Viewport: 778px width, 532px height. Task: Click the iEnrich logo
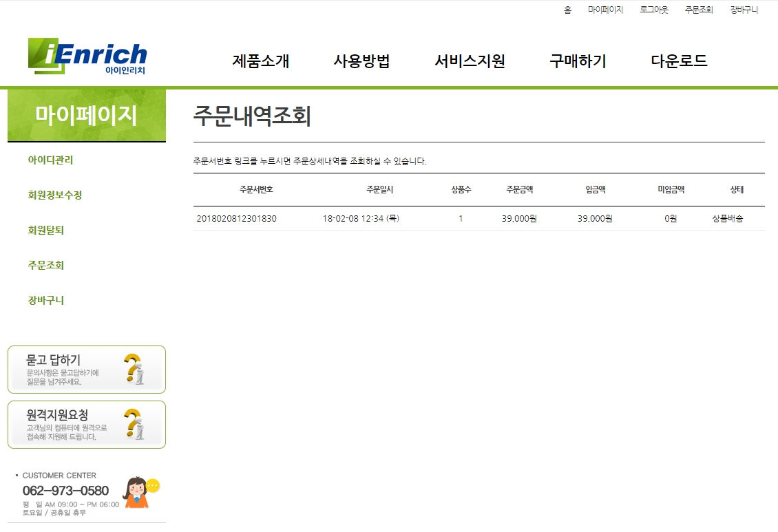(x=87, y=56)
